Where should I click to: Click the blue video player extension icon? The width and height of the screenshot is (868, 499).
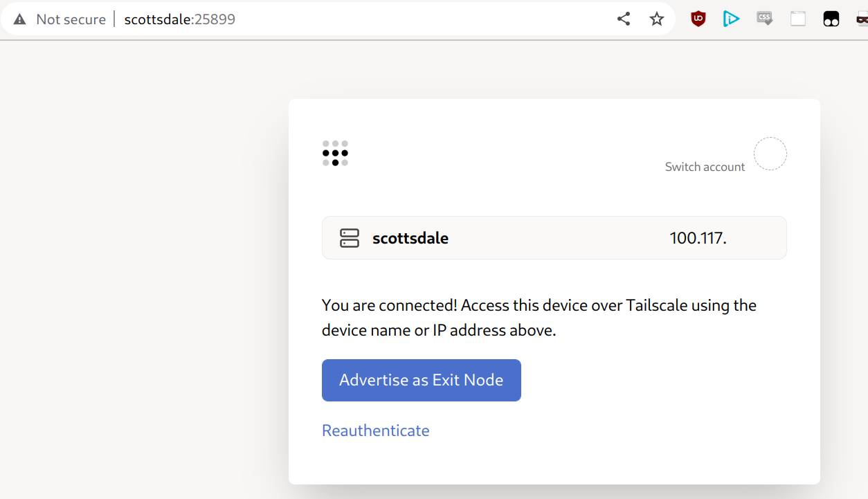pos(731,19)
